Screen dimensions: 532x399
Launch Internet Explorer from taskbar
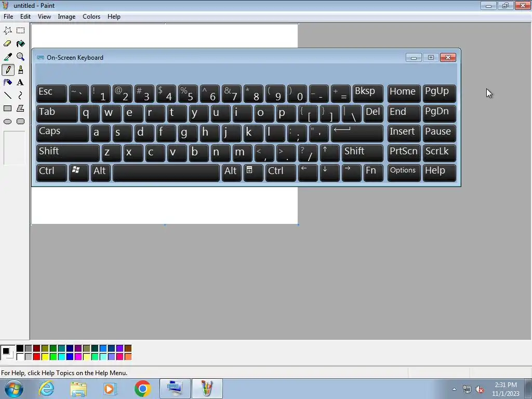tap(46, 389)
